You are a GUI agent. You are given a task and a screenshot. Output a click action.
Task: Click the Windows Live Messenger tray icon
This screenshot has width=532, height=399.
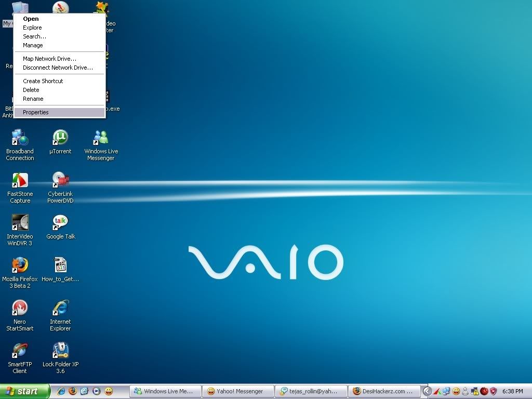465,391
